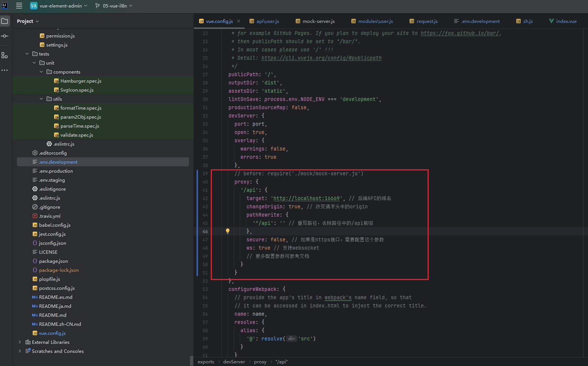Screen dimensions: 588x366
Task: Select package.json in the project tree
Action: pyautogui.click(x=53, y=261)
